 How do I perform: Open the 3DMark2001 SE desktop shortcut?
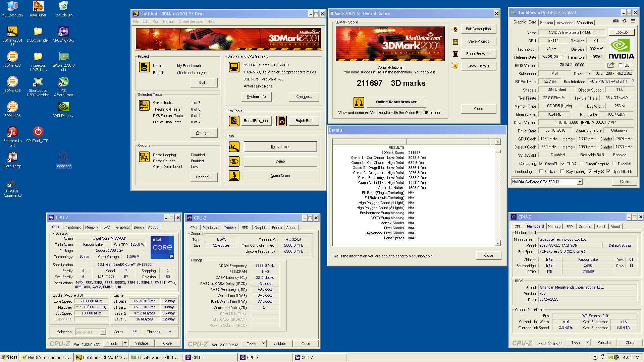click(12, 36)
